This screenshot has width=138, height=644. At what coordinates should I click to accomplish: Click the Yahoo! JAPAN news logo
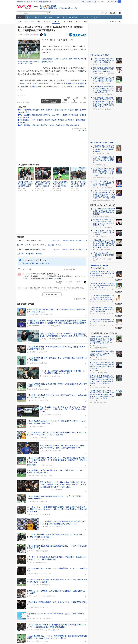click(x=28, y=7)
